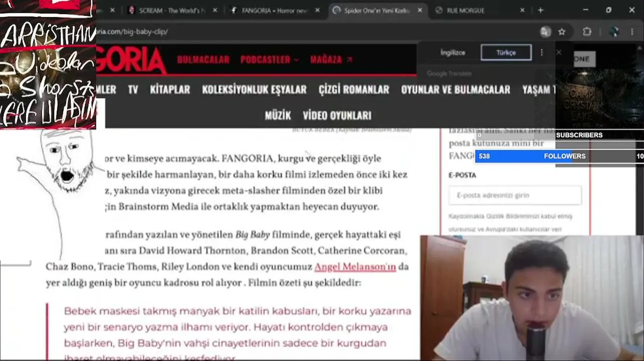Open translate popup options menu
Image resolution: width=644 pixels, height=361 pixels.
pos(542,52)
